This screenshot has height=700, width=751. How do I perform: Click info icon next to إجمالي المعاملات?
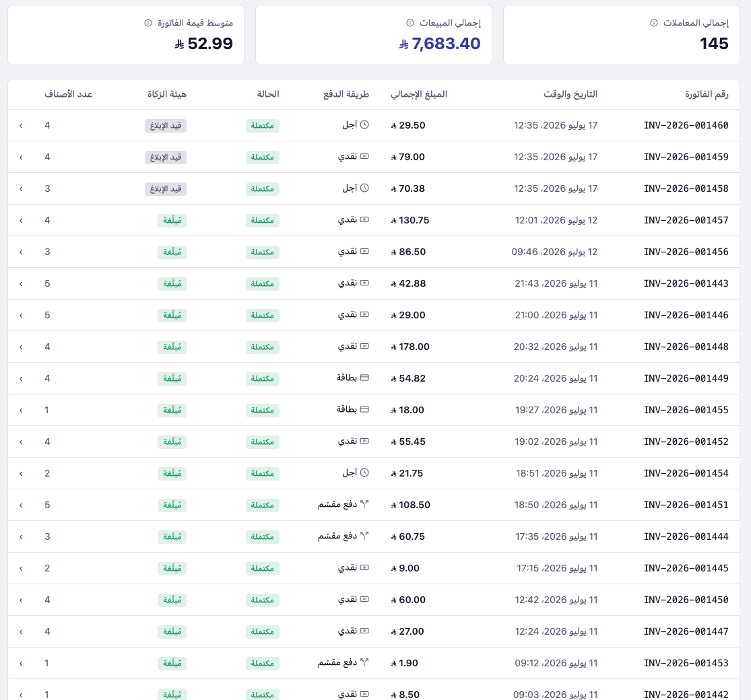point(654,23)
